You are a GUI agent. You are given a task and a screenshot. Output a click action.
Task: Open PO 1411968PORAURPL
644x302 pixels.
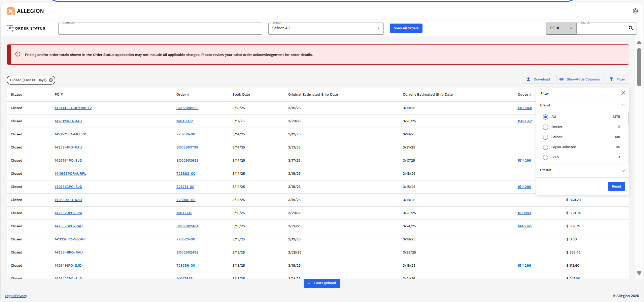click(70, 174)
